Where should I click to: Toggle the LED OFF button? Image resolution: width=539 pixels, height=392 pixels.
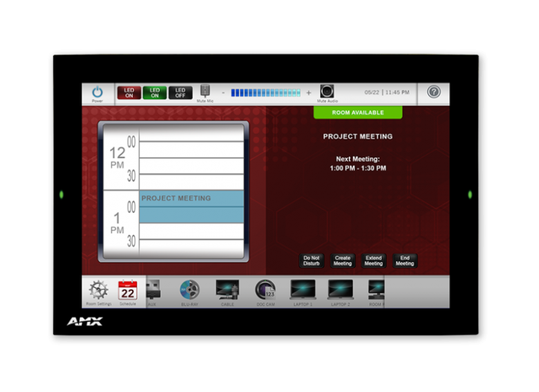pyautogui.click(x=180, y=93)
